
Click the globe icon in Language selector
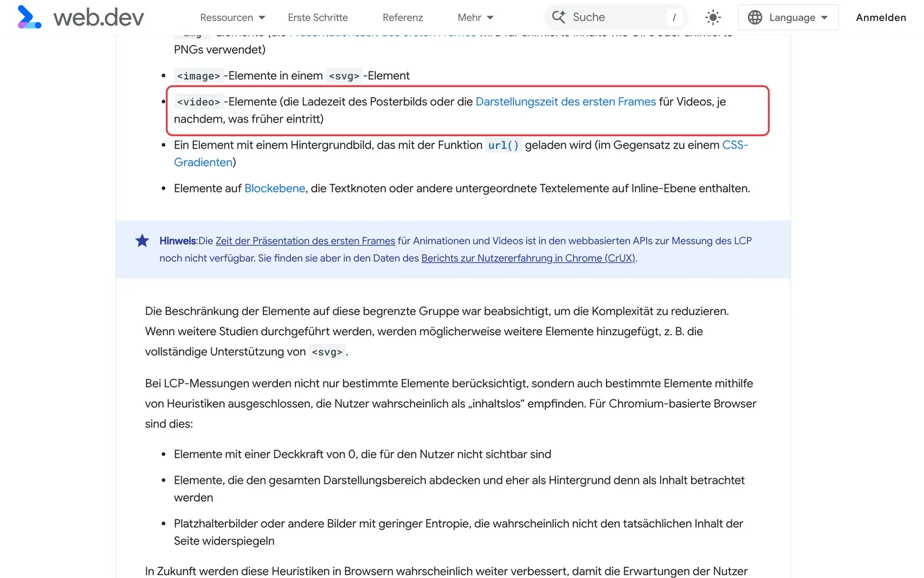tap(755, 17)
